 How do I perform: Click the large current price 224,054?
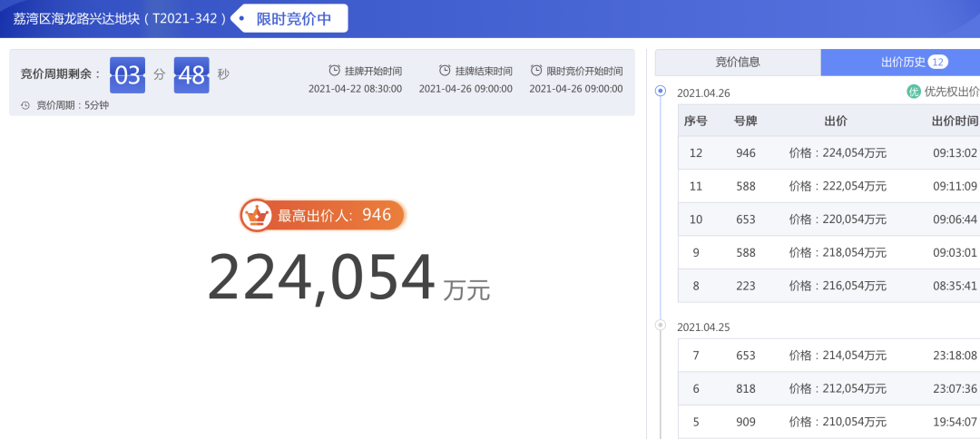(320, 278)
